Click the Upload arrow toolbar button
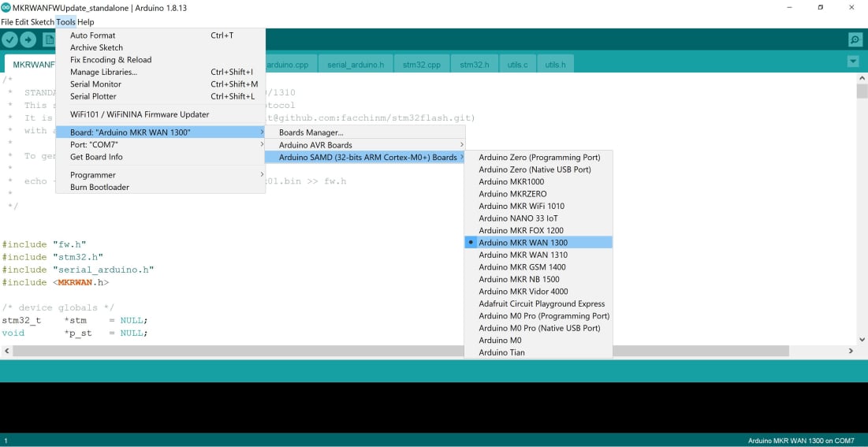Viewport: 868px width, 447px height. (28, 39)
